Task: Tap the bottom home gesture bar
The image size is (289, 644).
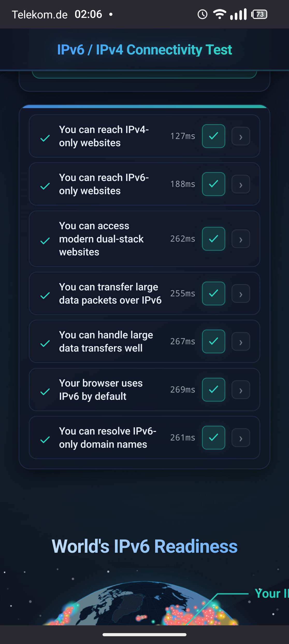Action: [x=144, y=635]
